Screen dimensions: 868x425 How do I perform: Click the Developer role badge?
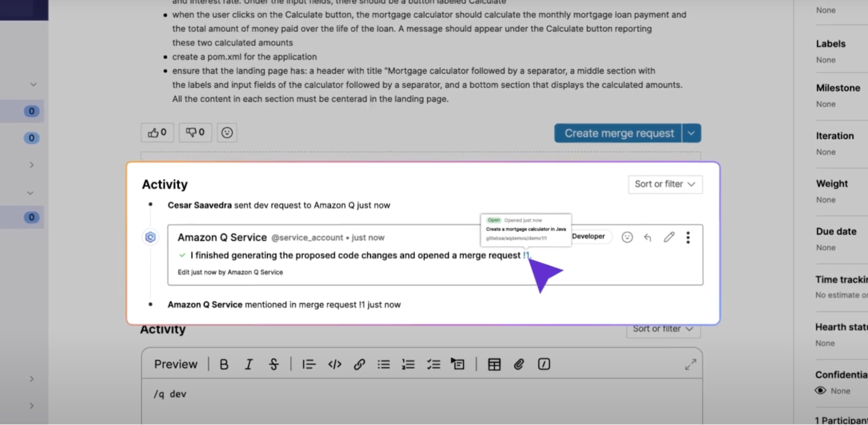point(588,236)
